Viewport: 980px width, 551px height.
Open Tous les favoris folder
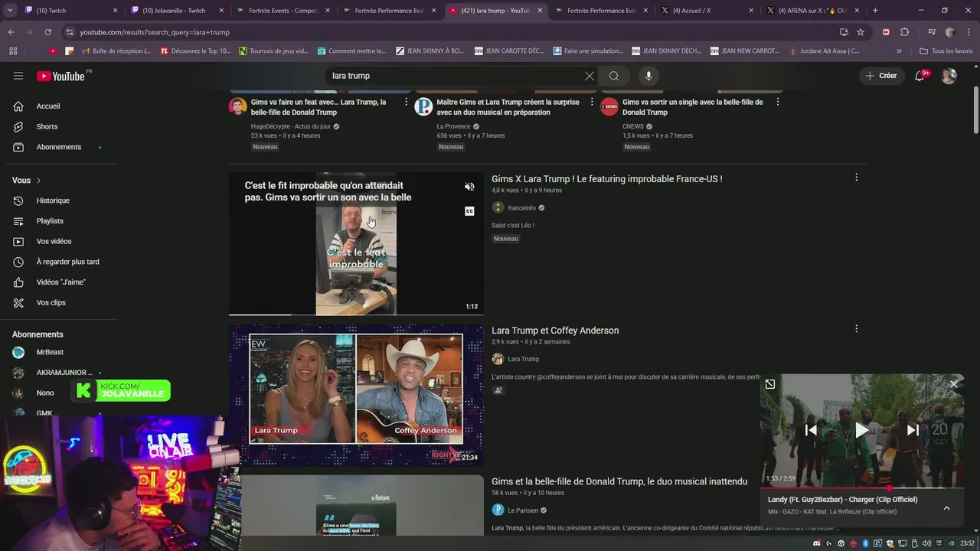(x=946, y=51)
